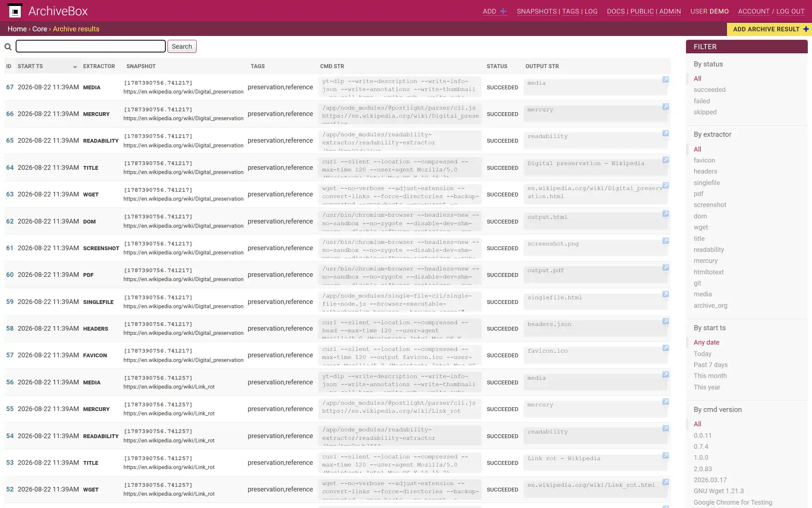
Task: Open output icon for output.pdf row
Action: click(x=666, y=268)
